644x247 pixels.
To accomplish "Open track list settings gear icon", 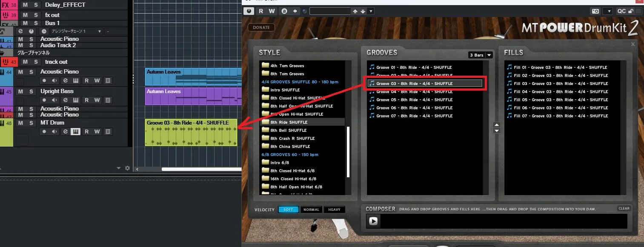I will click(127, 168).
